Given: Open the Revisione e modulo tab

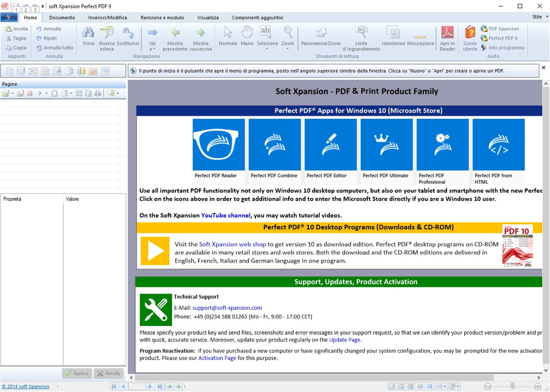Looking at the screenshot, I should click(x=162, y=18).
